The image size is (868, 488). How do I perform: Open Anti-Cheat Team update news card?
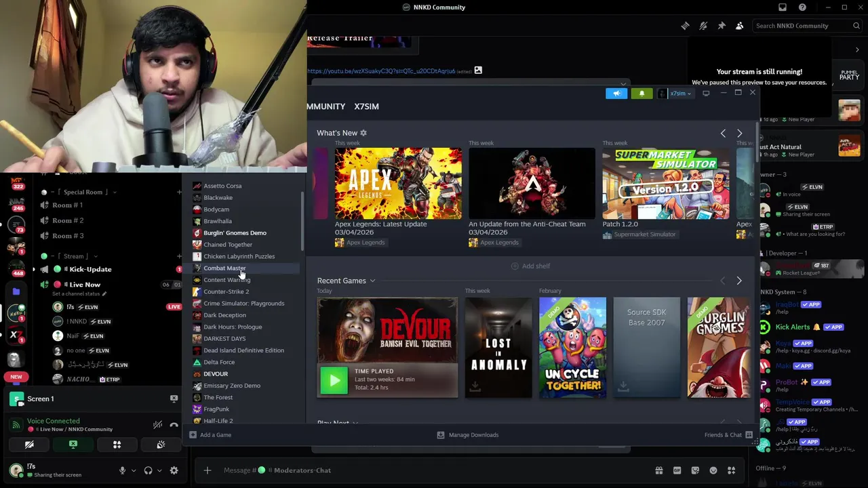tap(532, 183)
